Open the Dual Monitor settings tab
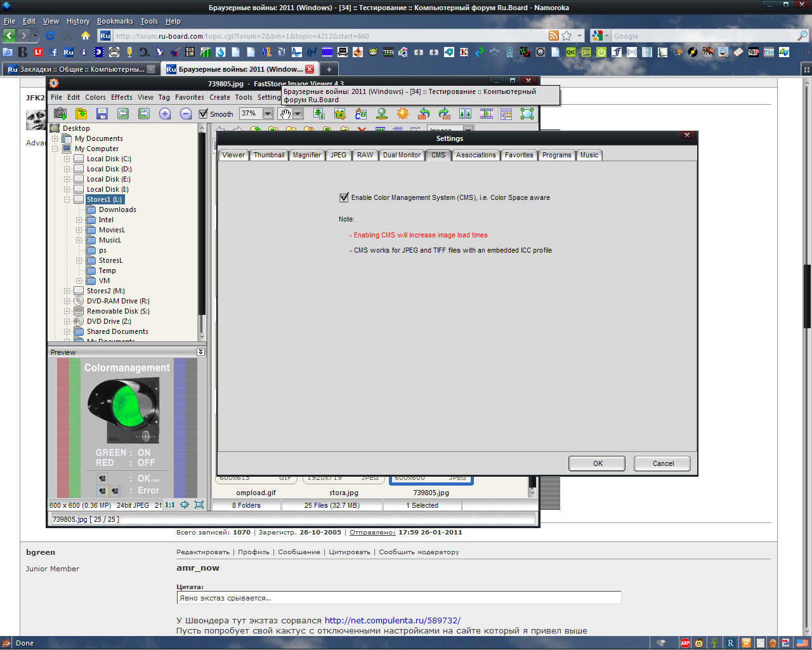812x650 pixels. tap(402, 155)
